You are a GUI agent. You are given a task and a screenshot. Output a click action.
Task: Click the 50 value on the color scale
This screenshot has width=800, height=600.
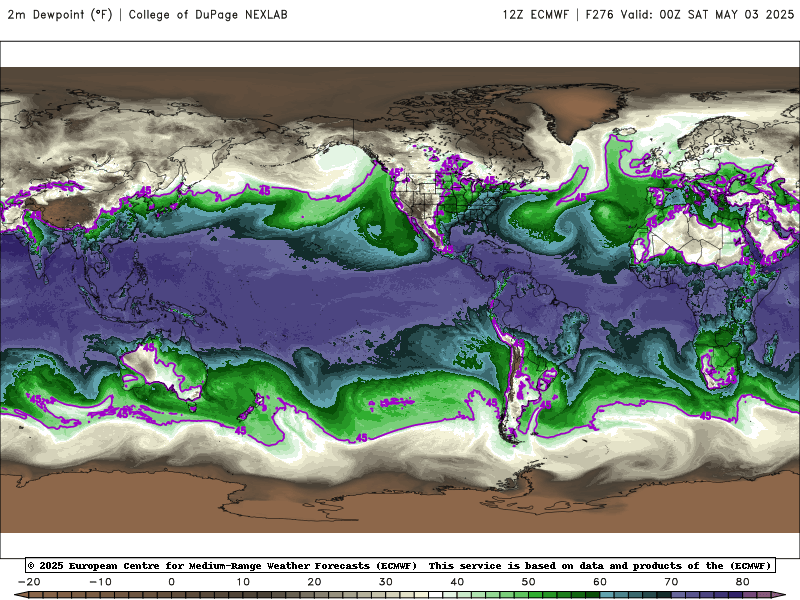point(529,582)
